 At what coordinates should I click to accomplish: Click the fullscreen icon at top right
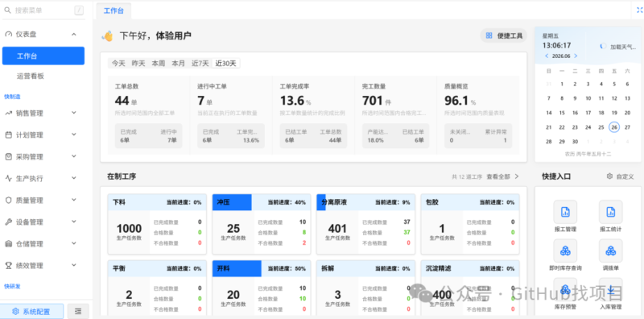pyautogui.click(x=639, y=10)
